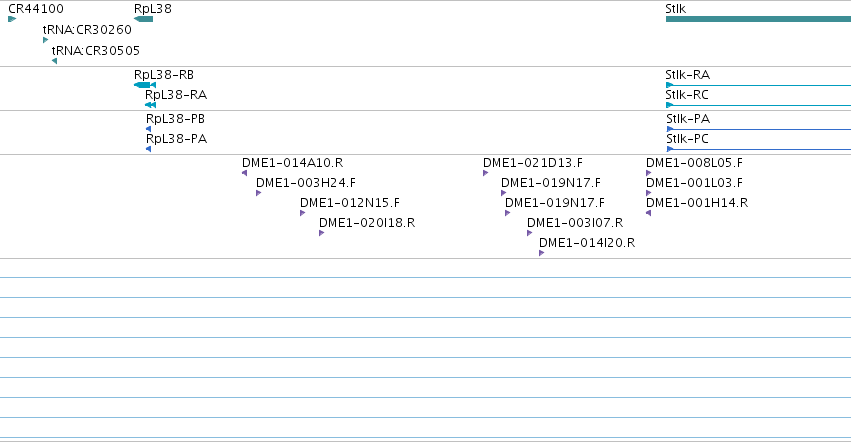Click the Stlk gene bar
851x442 pixels.
[x=758, y=19]
